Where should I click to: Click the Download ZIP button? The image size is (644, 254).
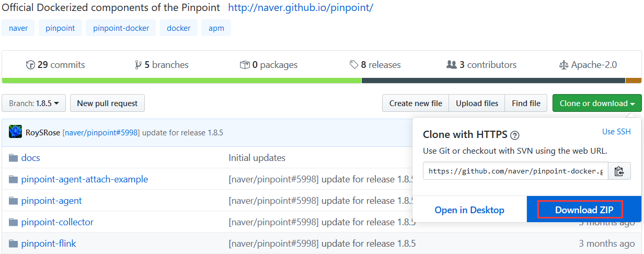(x=580, y=210)
